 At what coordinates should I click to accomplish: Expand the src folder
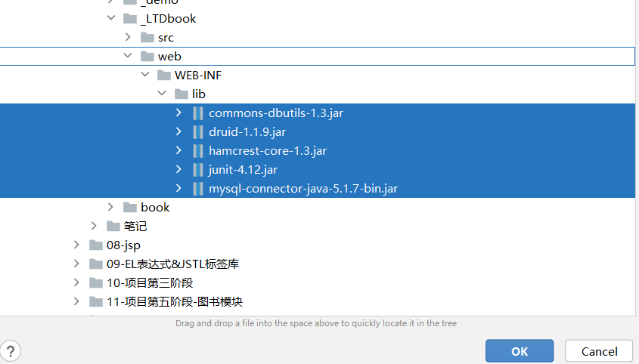click(128, 37)
